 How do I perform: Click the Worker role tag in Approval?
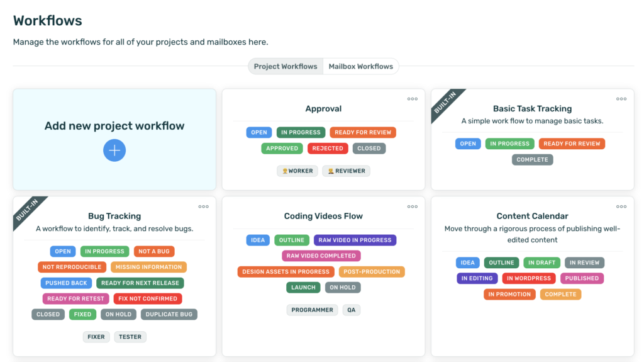click(297, 171)
